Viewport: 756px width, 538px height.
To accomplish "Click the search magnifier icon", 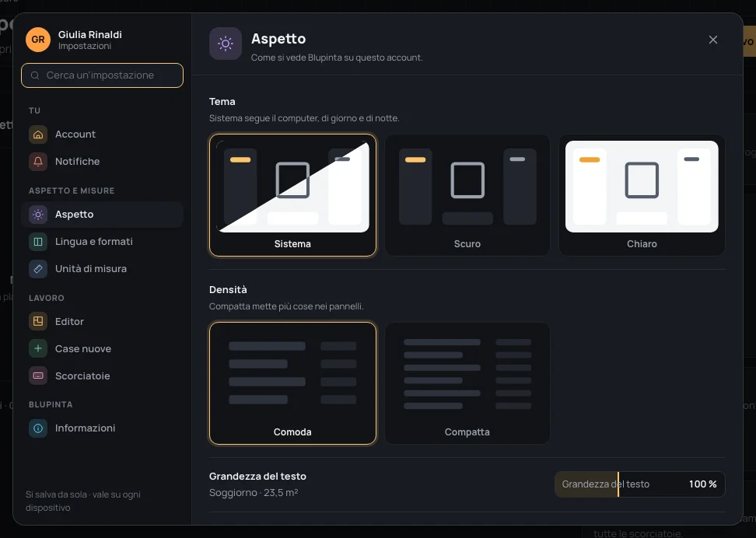I will [35, 75].
